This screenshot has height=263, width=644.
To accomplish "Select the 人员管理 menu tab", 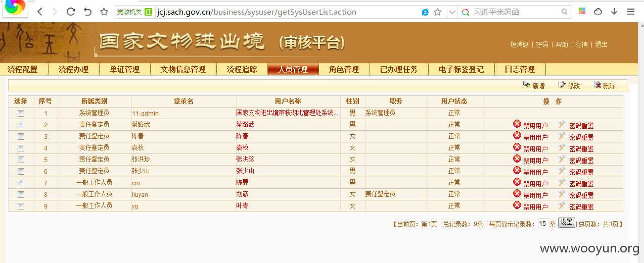I will point(293,70).
